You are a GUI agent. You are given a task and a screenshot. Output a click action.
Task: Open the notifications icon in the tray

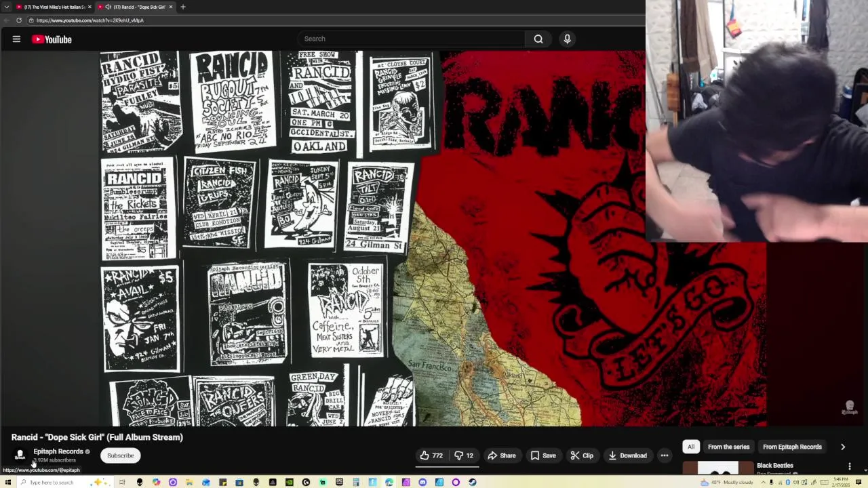pos(859,483)
